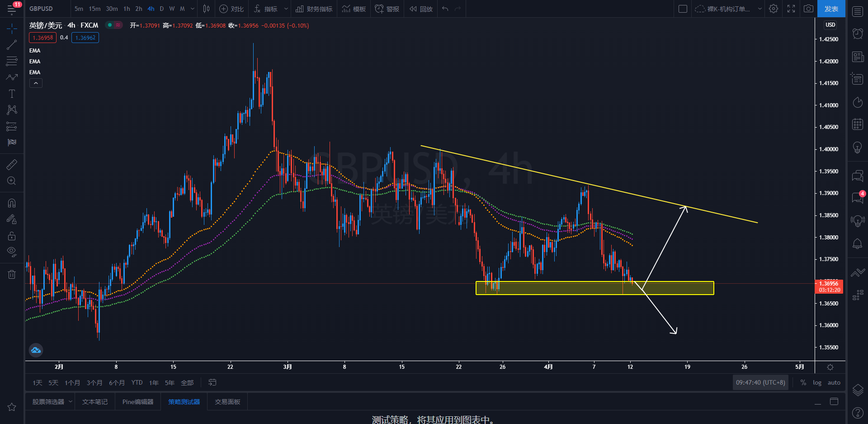Select the text annotation tool
This screenshot has height=424, width=868.
12,94
